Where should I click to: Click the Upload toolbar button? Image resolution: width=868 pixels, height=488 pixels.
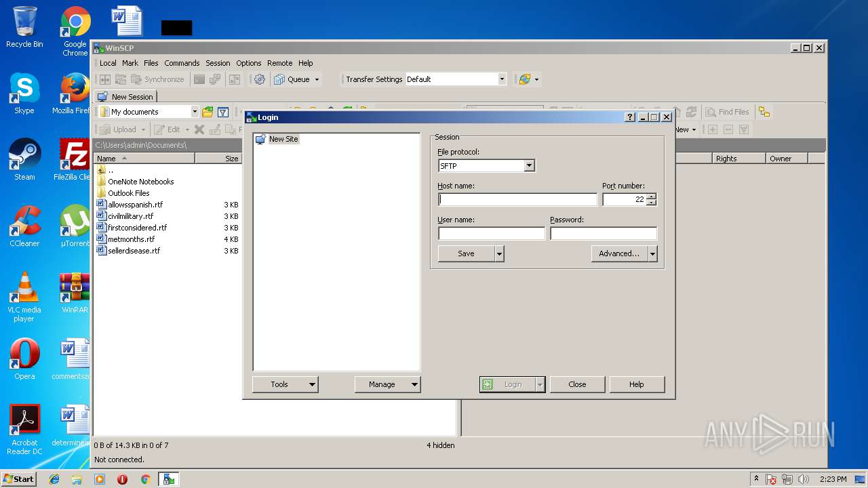tap(119, 129)
